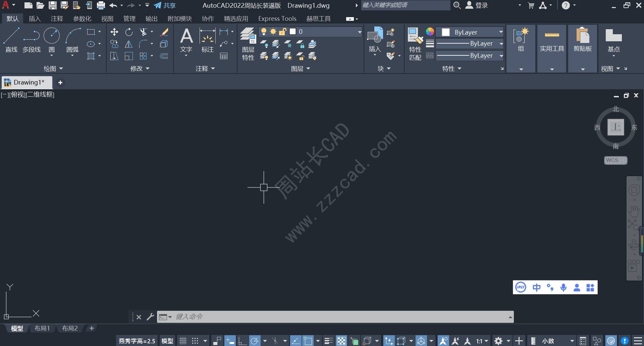Screen dimensions: 644x346
Task: Click the Plot/Print icon in quick access toolbar
Action: pyautogui.click(x=101, y=5)
